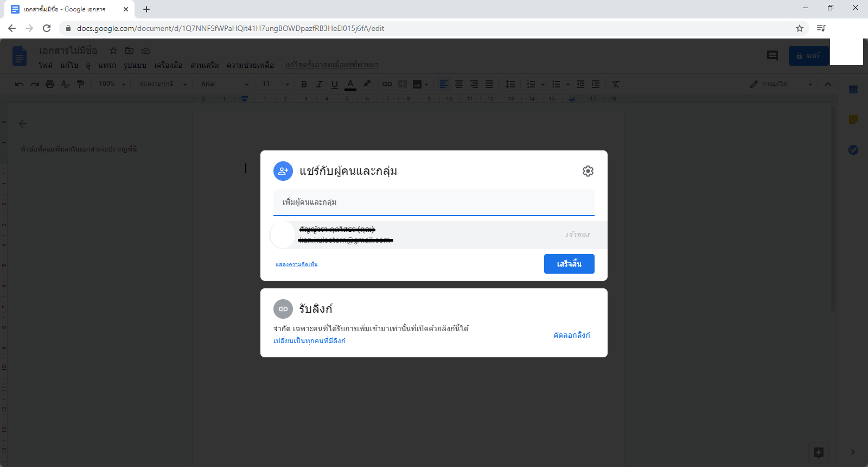Click the document title field
Viewport: 868px width, 467px height.
68,51
